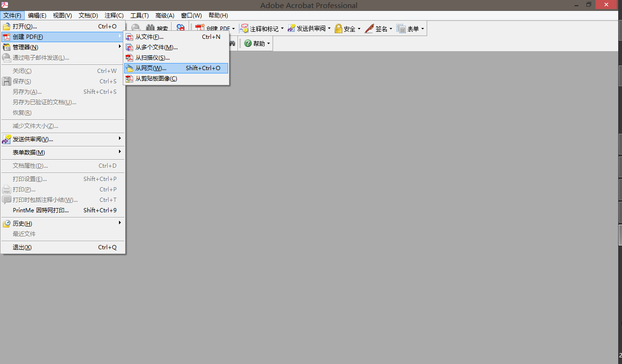Expand the 历史(H) submenu

tap(63, 224)
